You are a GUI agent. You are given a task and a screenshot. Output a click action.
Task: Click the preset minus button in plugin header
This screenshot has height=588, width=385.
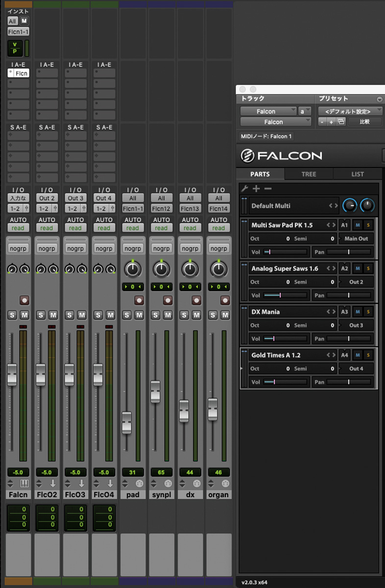[322, 122]
